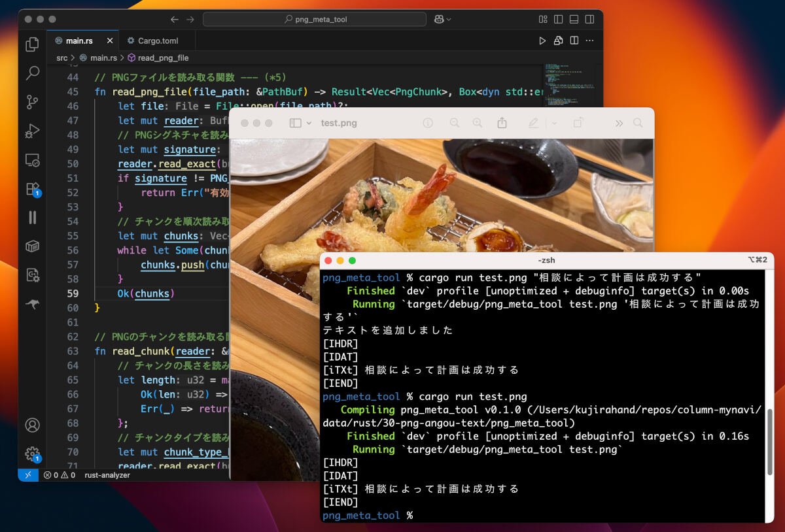Click the Share icon in Preview
785x532 pixels.
pyautogui.click(x=502, y=123)
